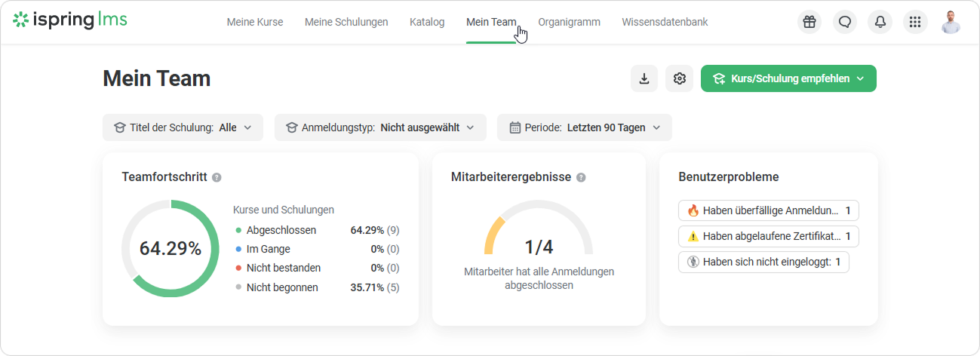Click Haben überfällige Anmeldungen problem chip
This screenshot has height=356, width=980.
[x=768, y=210]
